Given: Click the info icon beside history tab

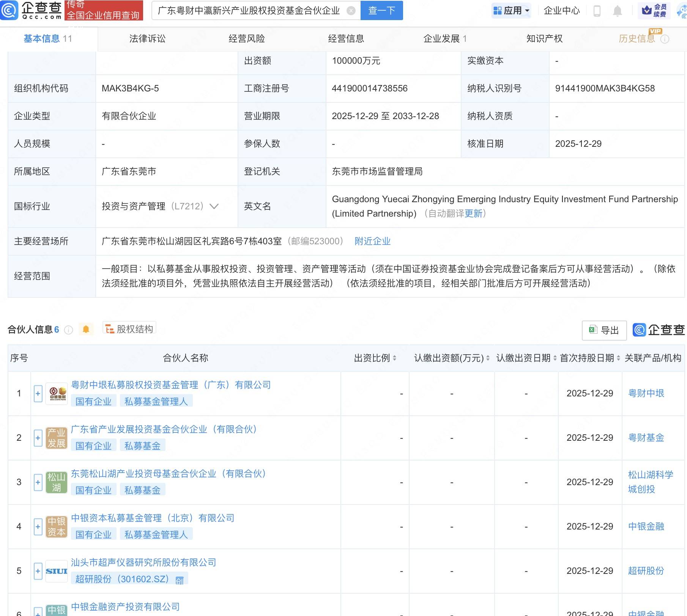Looking at the screenshot, I should pos(665,39).
